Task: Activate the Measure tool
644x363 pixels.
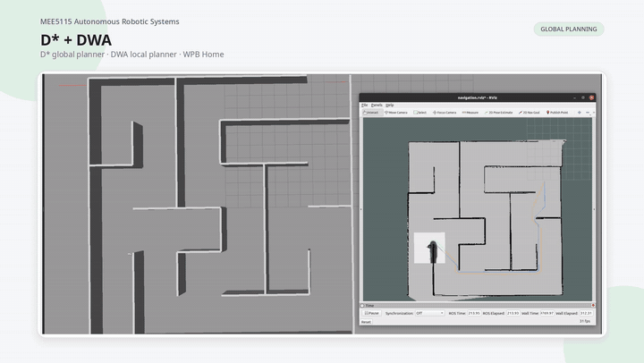Action: pyautogui.click(x=470, y=113)
